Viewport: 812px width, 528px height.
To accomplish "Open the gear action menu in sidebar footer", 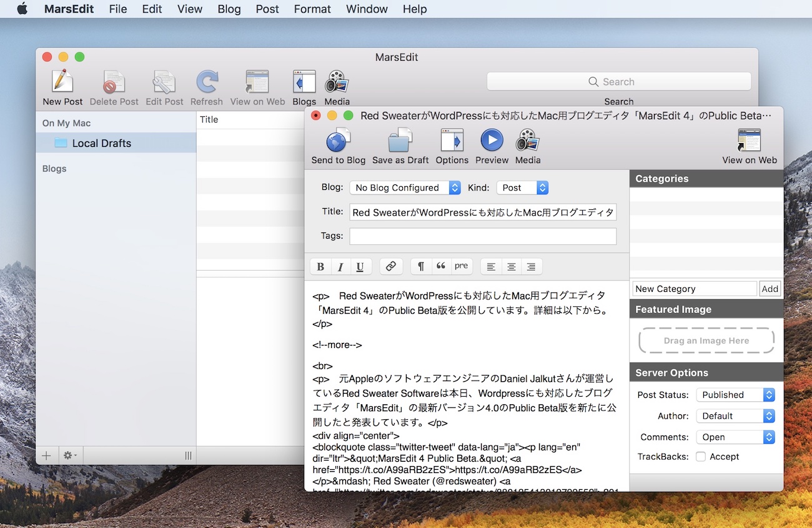I will click(71, 456).
